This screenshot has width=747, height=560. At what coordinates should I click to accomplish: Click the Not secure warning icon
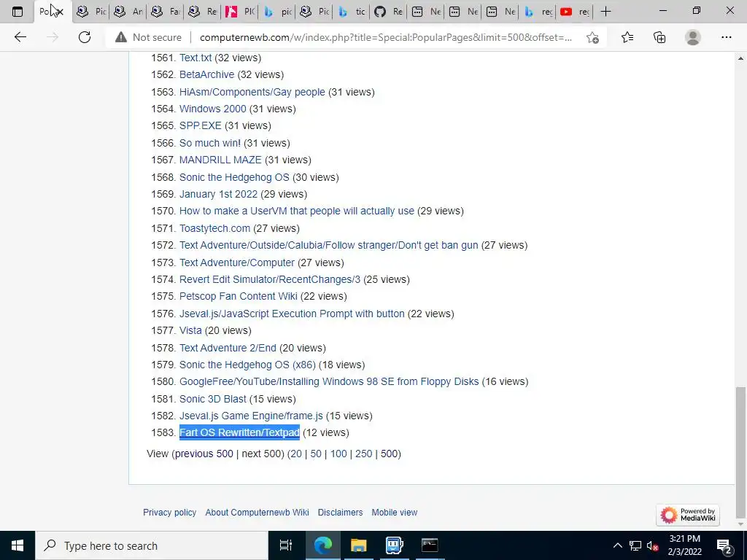[x=121, y=37]
